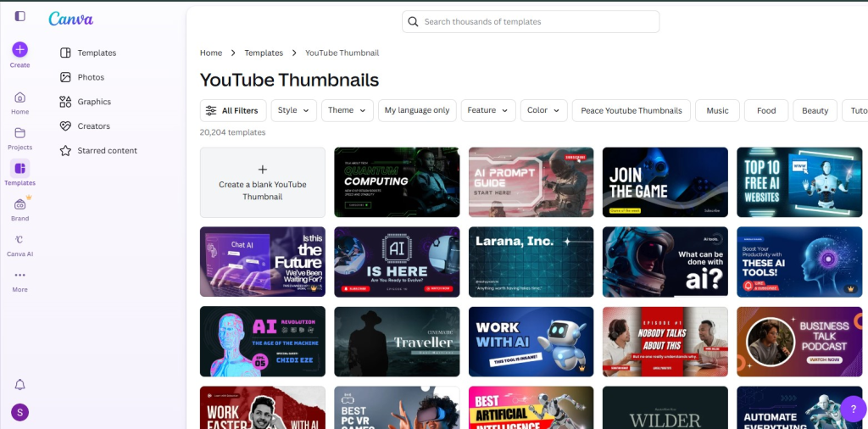The width and height of the screenshot is (868, 429).
Task: Expand the Color filter dropdown
Action: coord(544,110)
